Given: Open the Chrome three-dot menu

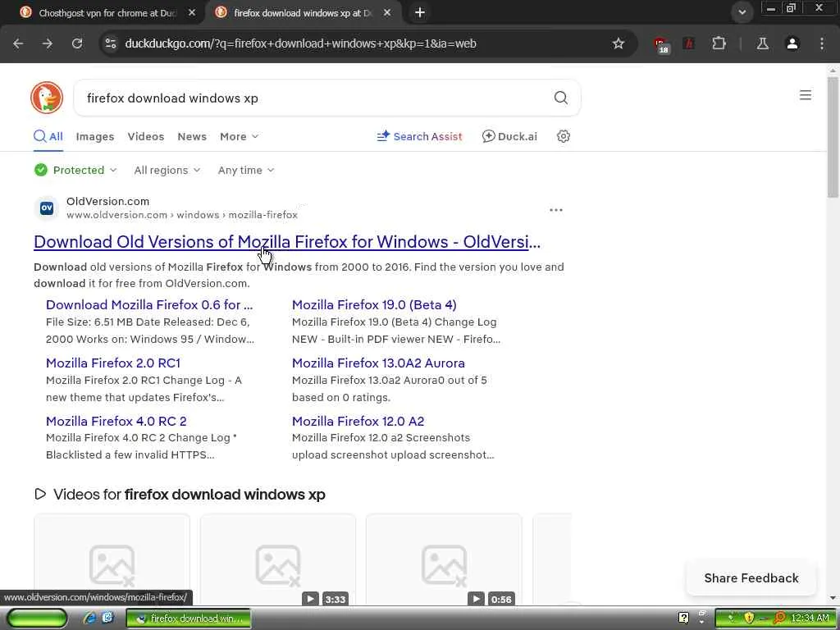Looking at the screenshot, I should click(x=822, y=43).
